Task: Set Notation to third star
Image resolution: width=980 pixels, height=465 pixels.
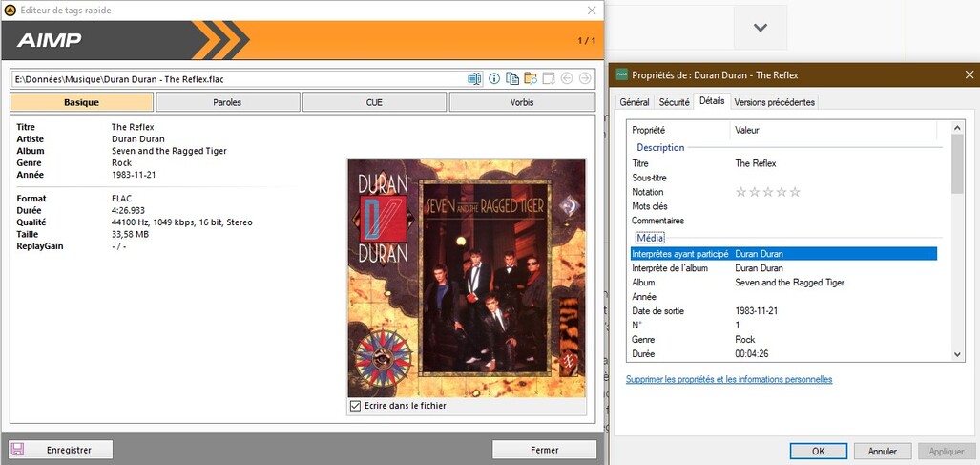Action: [768, 192]
